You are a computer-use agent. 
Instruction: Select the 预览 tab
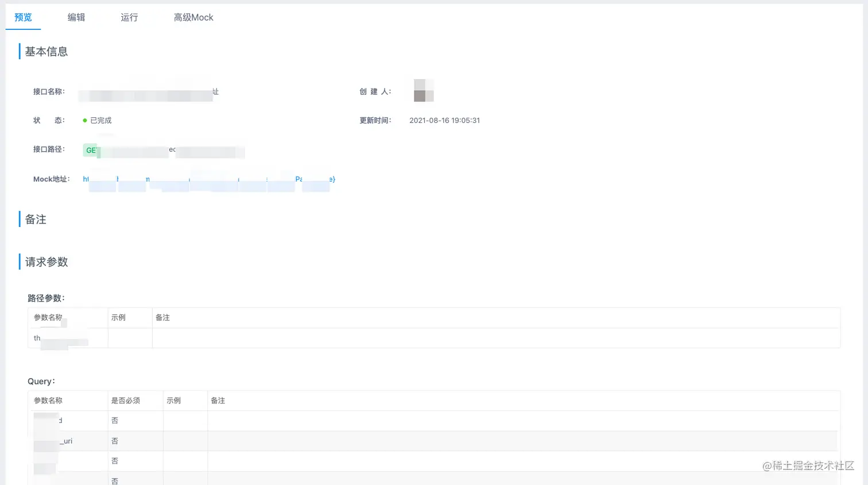point(23,17)
